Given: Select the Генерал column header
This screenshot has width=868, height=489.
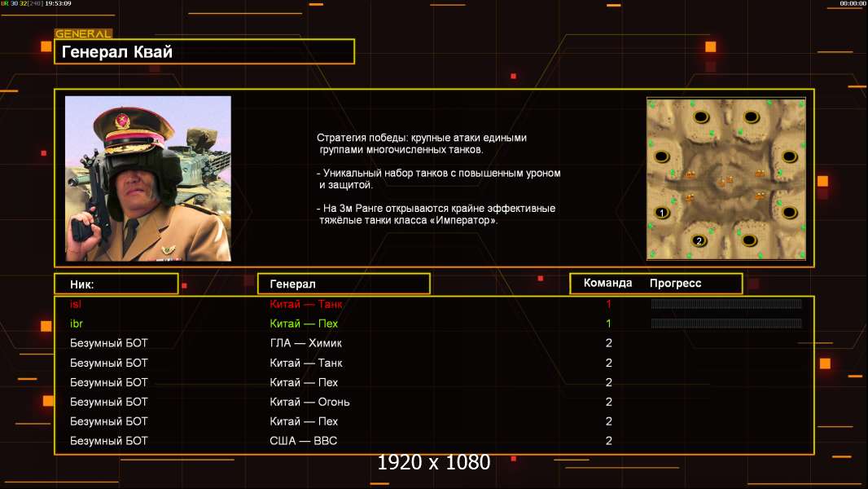Looking at the screenshot, I should coord(344,284).
